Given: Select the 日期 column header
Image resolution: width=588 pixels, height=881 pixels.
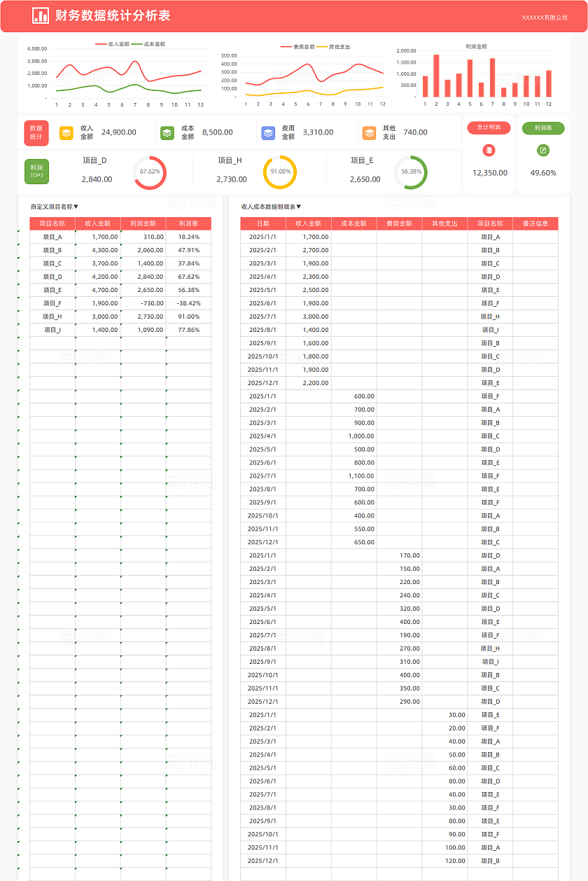Looking at the screenshot, I should tap(262, 223).
